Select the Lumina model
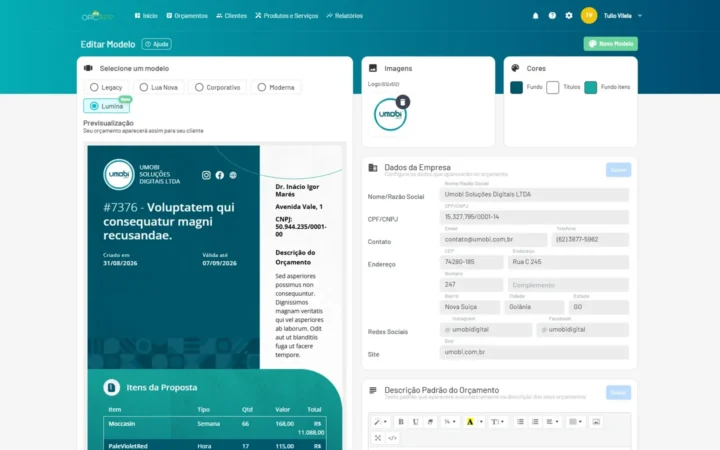Screen dimensions: 720x450 pos(107,106)
